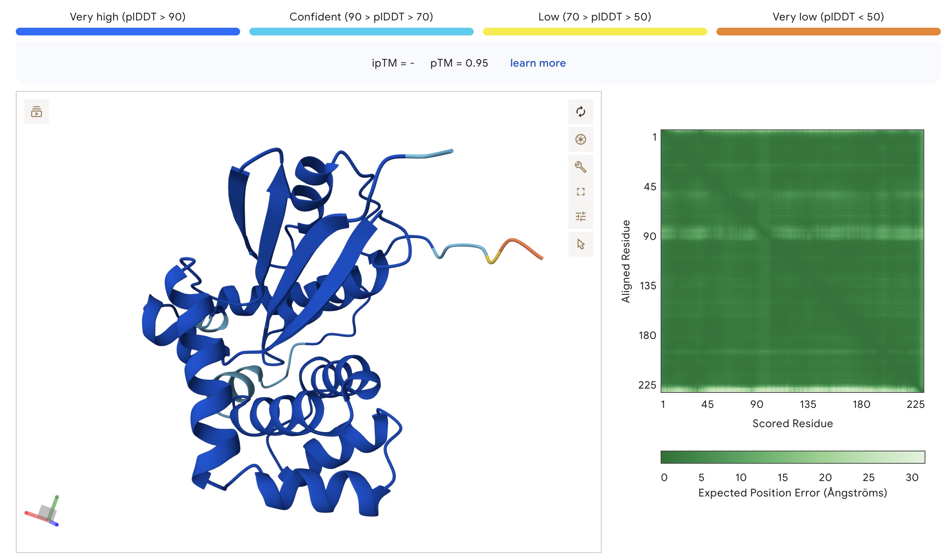Follow the 'learn more' link
The width and height of the screenshot is (952, 560).
tap(538, 63)
